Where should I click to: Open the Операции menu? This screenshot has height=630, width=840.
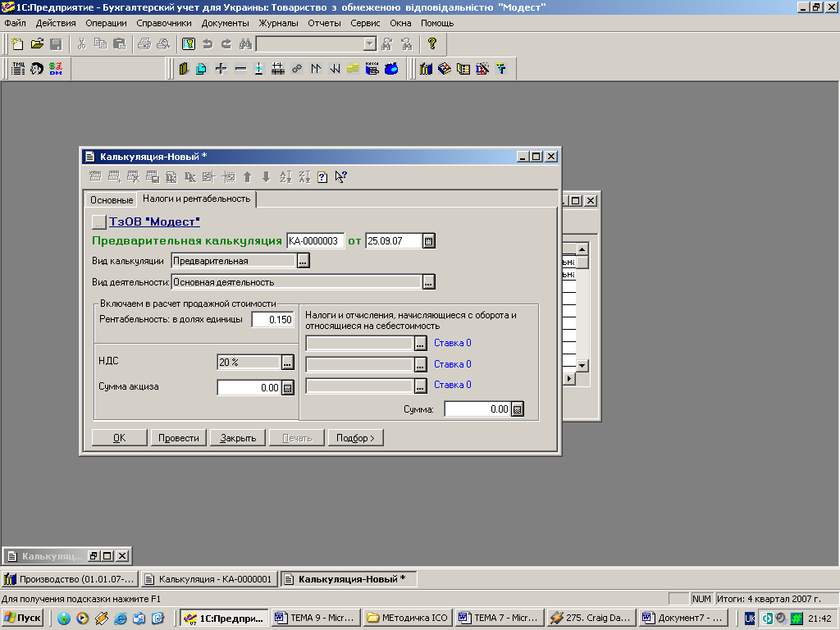coord(106,23)
